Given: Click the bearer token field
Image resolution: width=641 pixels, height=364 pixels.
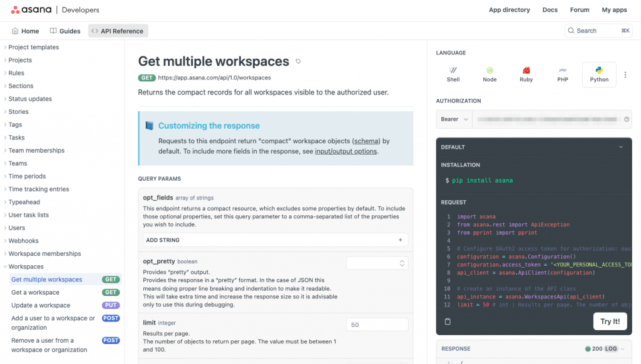Looking at the screenshot, I should (x=547, y=119).
